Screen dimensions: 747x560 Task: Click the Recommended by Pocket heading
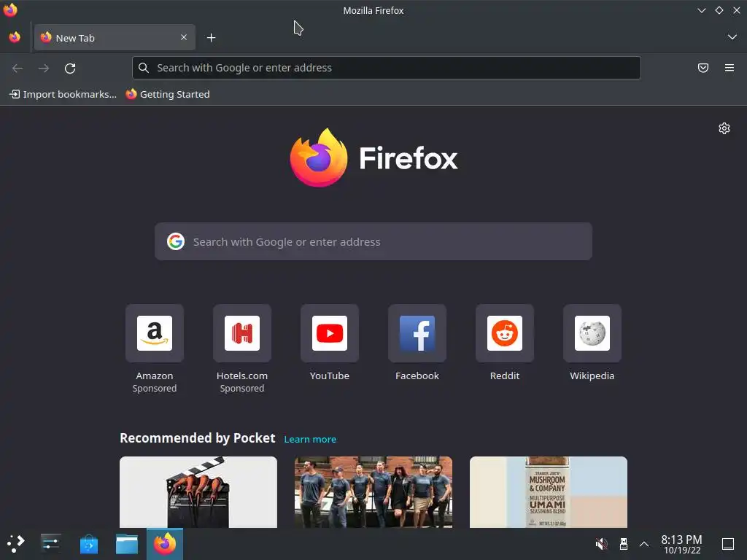point(197,438)
